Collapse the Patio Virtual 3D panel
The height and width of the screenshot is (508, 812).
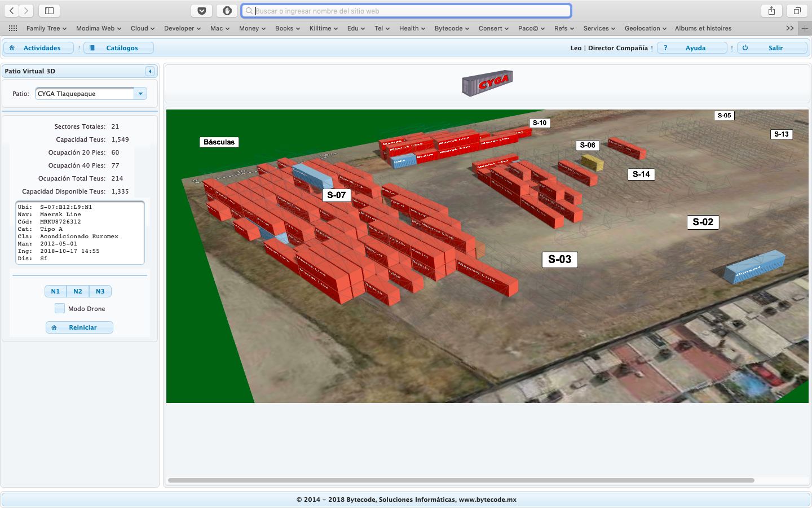pyautogui.click(x=149, y=71)
